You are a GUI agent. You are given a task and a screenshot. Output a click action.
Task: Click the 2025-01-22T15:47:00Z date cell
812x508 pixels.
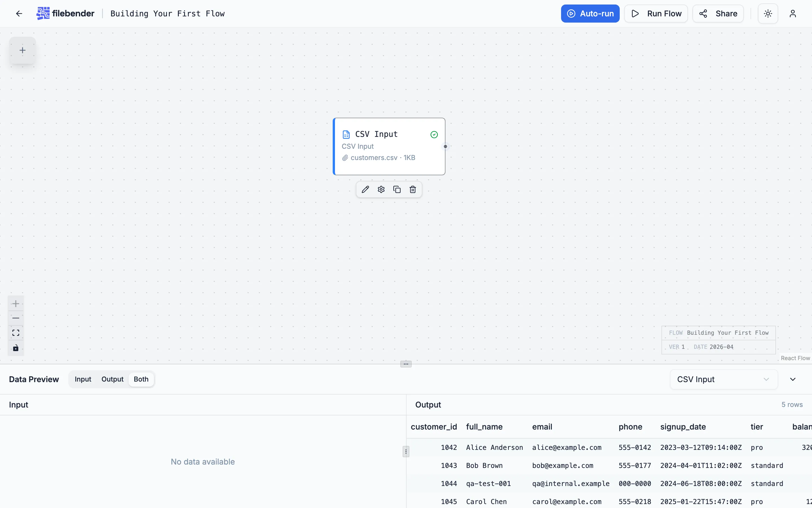coord(701,502)
